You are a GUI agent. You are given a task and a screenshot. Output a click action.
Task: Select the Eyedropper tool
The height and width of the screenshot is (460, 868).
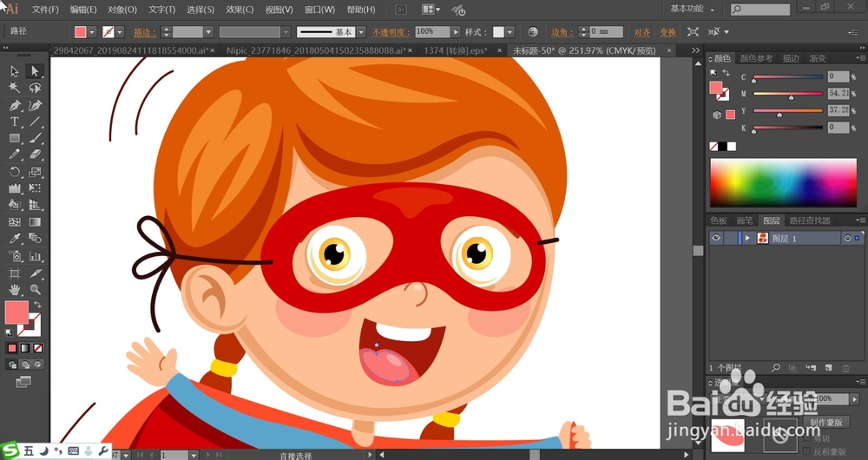click(15, 239)
